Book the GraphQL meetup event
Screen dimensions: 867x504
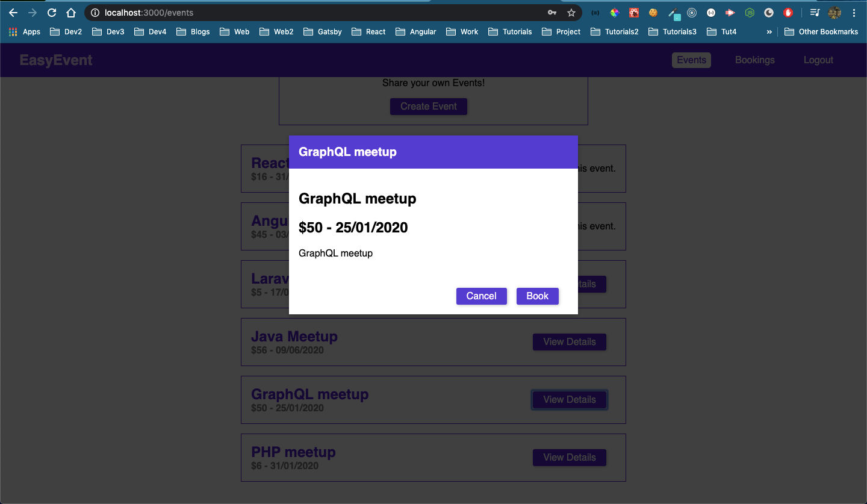coord(538,296)
